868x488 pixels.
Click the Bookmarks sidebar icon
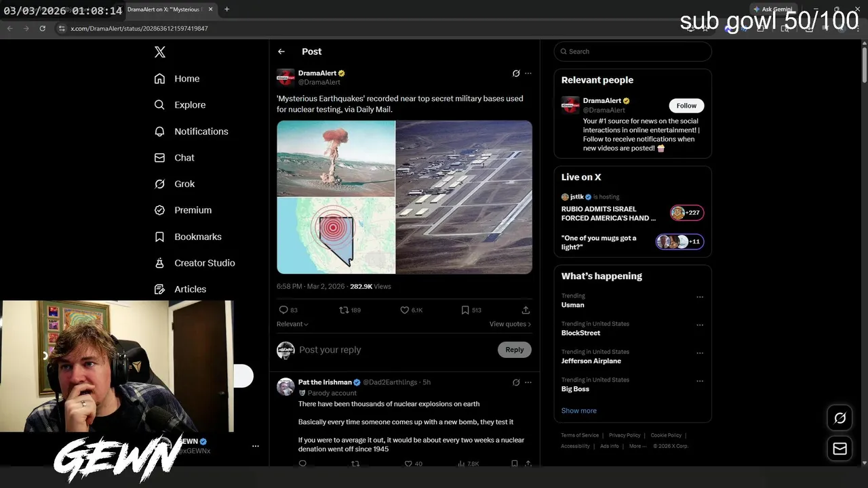[160, 237]
